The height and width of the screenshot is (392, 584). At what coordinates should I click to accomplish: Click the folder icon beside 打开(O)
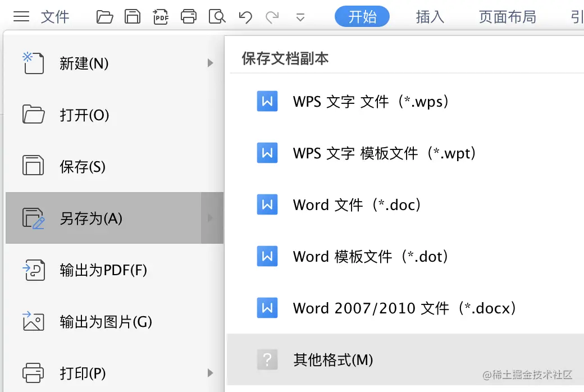click(x=33, y=114)
